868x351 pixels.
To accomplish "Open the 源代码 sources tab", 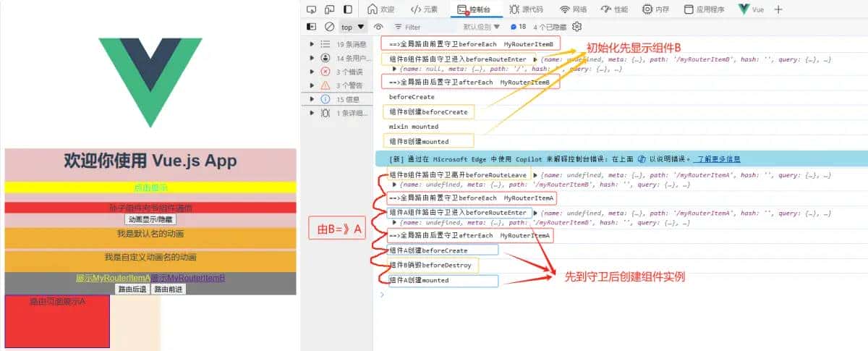I will 527,9.
